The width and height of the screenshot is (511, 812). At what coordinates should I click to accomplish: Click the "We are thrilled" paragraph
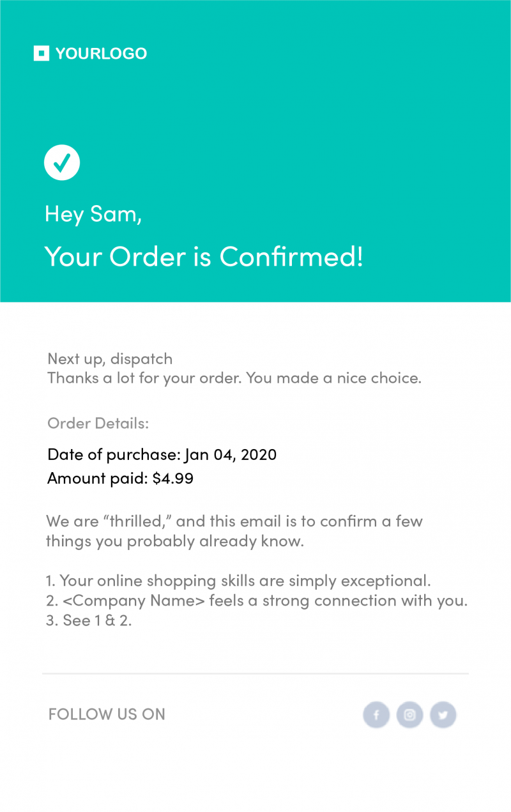[x=234, y=531]
